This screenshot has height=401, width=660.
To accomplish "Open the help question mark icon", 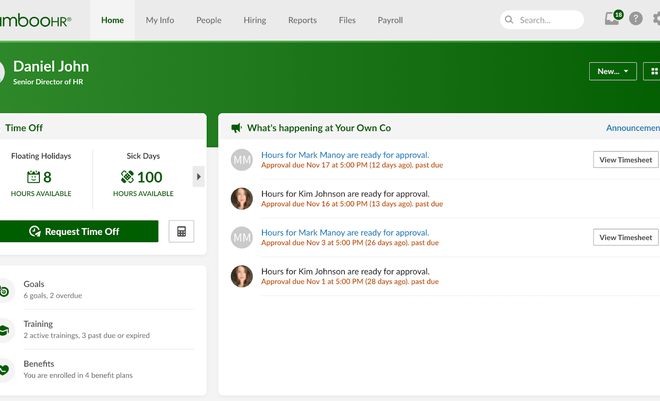I will (x=636, y=19).
